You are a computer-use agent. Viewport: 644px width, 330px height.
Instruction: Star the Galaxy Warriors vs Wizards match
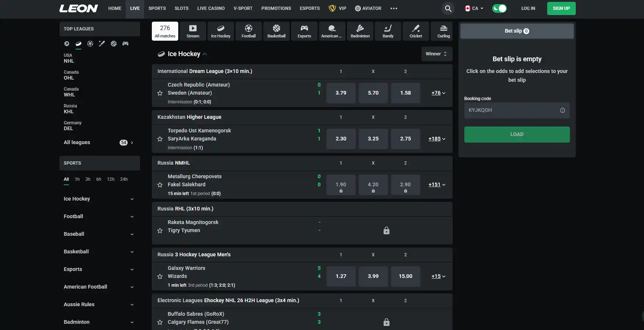[x=160, y=276]
